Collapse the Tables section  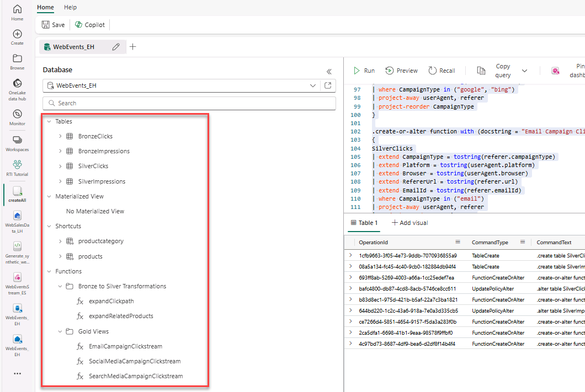coord(49,121)
